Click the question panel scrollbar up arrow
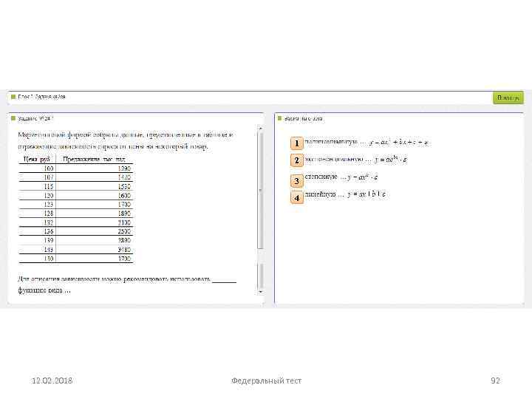Viewport: 532px width, 399px height. pyautogui.click(x=260, y=129)
